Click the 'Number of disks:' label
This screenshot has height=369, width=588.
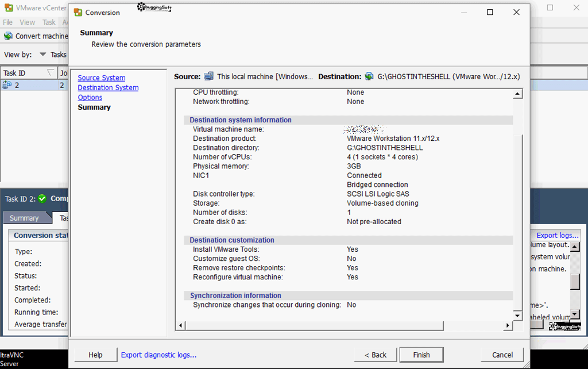coord(220,213)
